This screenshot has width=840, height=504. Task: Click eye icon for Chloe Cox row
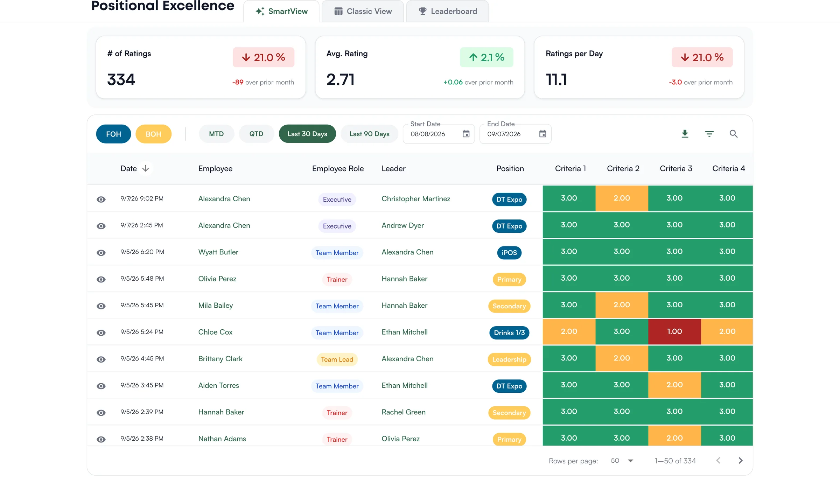coord(101,332)
